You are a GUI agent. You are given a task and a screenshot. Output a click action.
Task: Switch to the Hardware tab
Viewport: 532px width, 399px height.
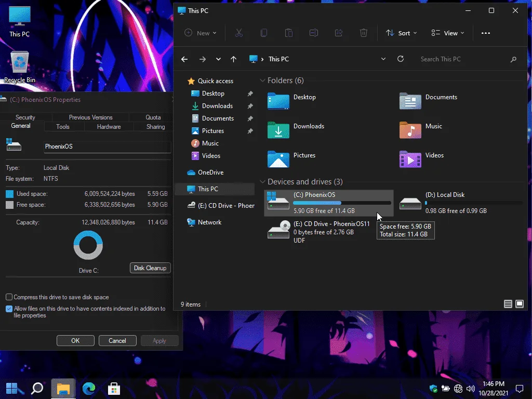[109, 127]
